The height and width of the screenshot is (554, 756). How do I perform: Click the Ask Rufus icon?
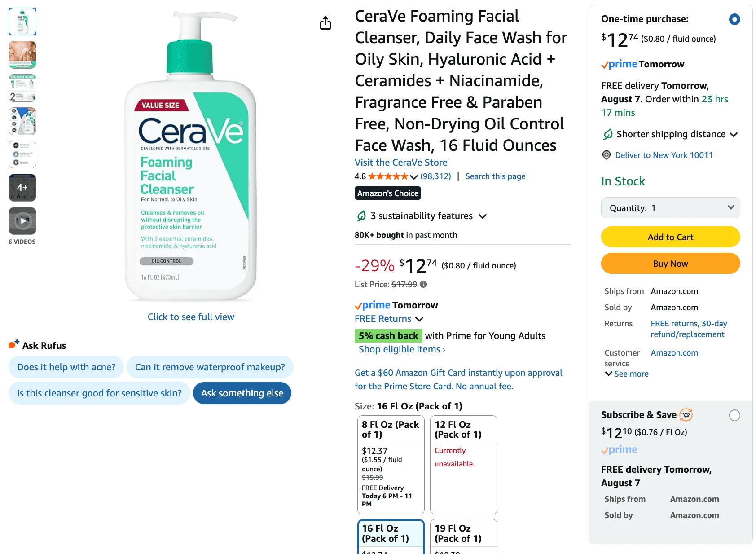[13, 344]
